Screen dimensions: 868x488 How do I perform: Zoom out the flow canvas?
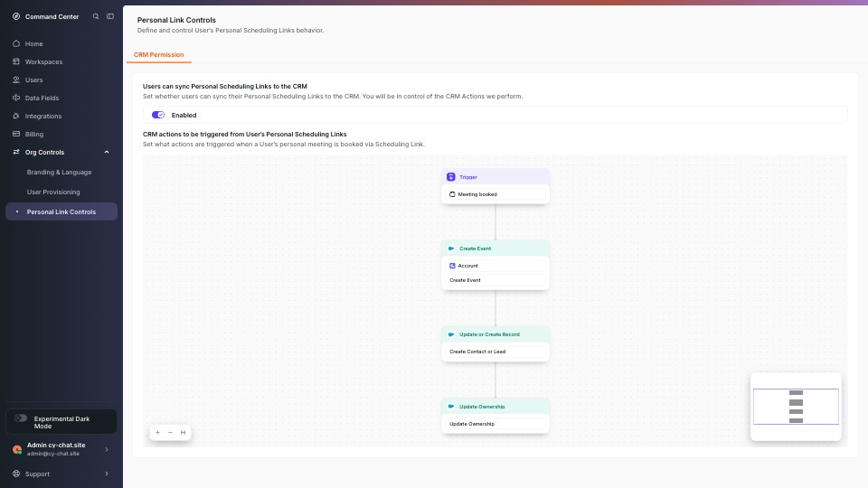(x=170, y=433)
